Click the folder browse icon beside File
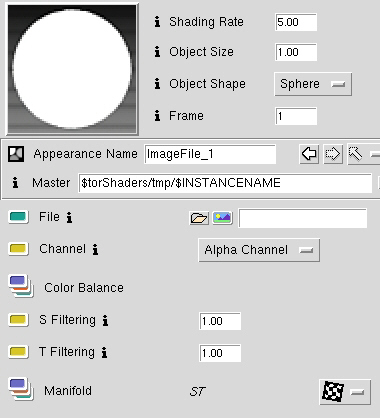Viewport: 380px width, 418px height. 199,218
